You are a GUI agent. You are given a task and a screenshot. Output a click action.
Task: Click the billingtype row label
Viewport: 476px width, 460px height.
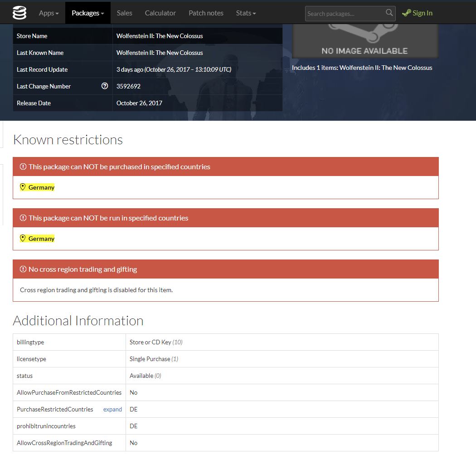30,342
